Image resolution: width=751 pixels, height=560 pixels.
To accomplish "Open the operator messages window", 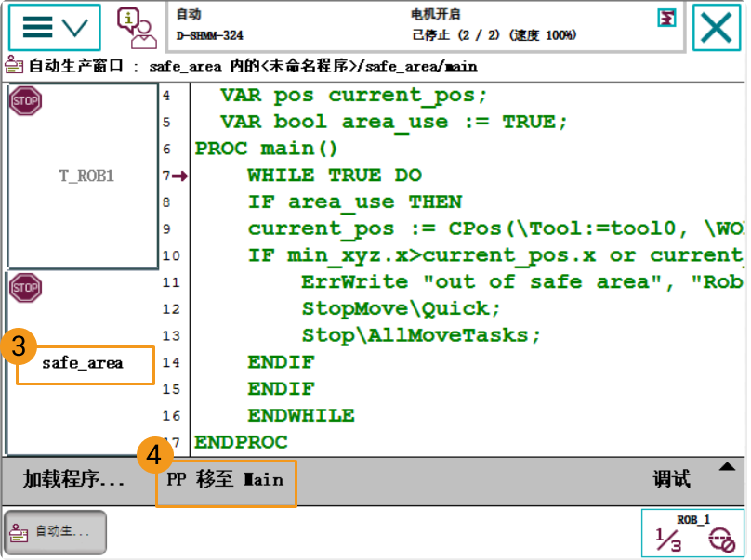I will tap(136, 27).
